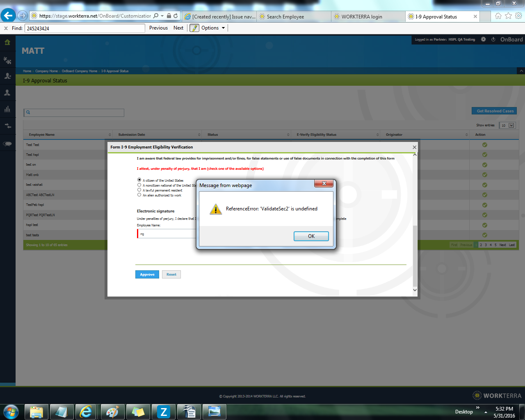Open the settings gear beside HSPL QA Testing
525x420 pixels.
[x=483, y=39]
